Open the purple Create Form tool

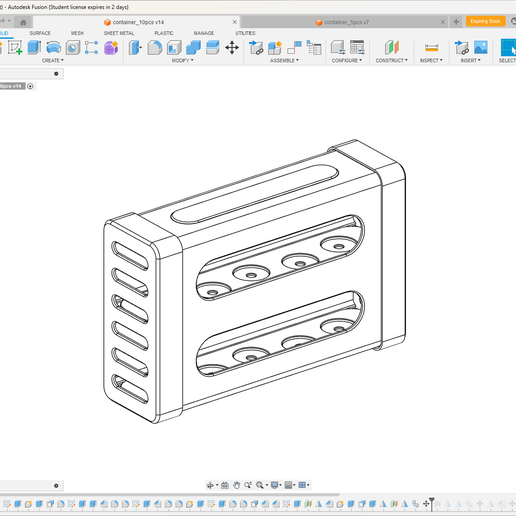pyautogui.click(x=111, y=47)
